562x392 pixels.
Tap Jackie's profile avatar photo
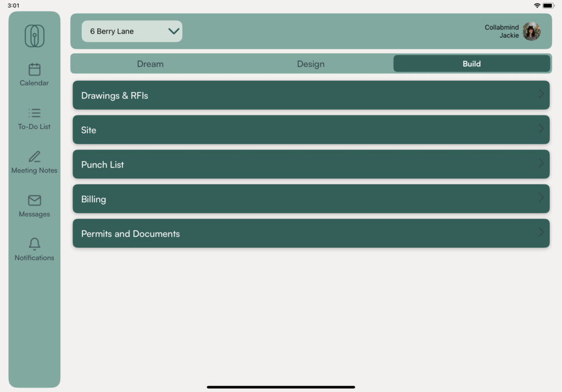[531, 31]
